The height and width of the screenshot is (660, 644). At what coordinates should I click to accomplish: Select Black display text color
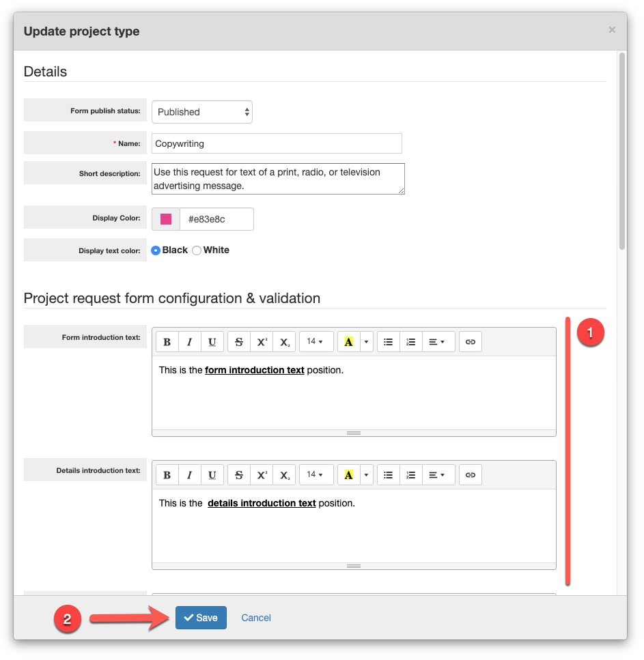pos(156,250)
